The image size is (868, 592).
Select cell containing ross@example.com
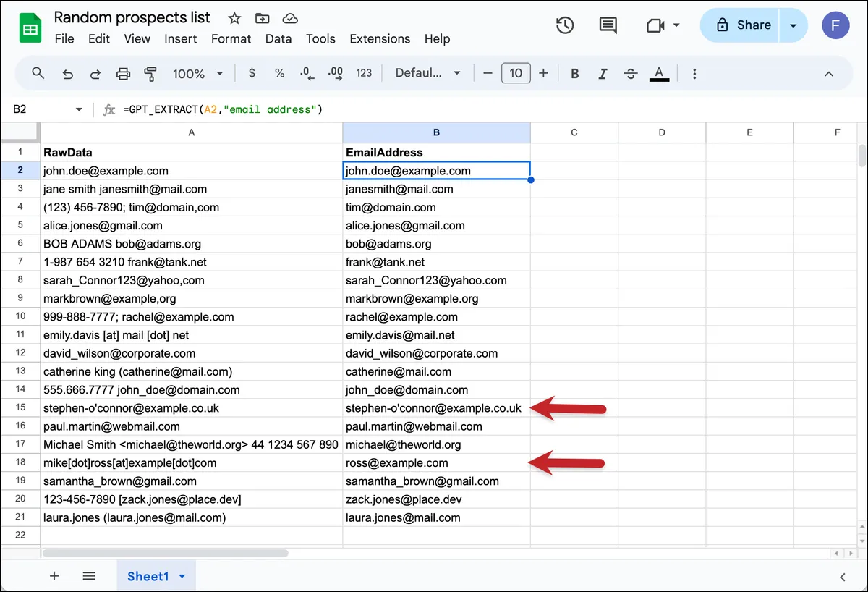[x=437, y=463]
